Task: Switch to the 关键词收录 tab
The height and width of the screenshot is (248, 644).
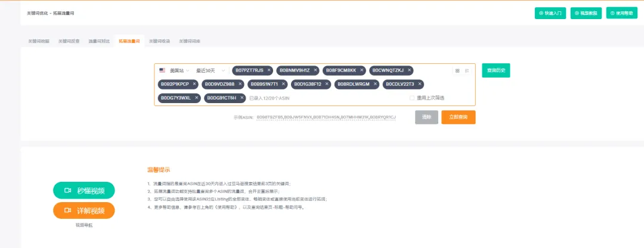Action: tap(159, 41)
